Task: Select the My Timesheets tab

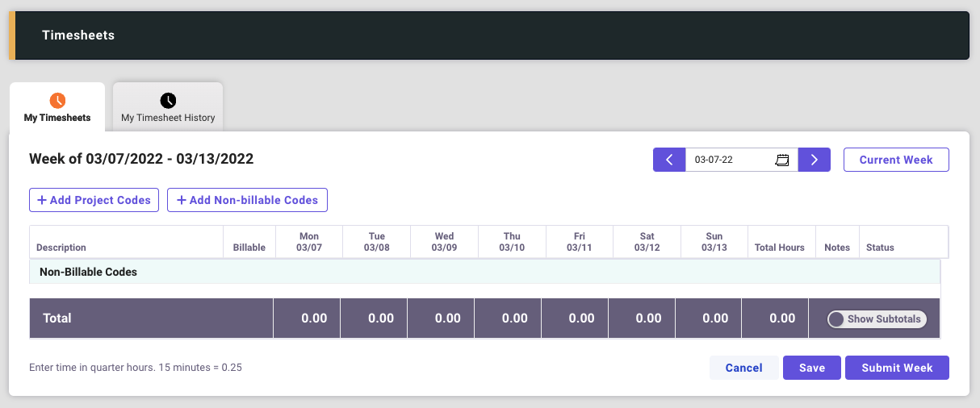Action: point(57,118)
